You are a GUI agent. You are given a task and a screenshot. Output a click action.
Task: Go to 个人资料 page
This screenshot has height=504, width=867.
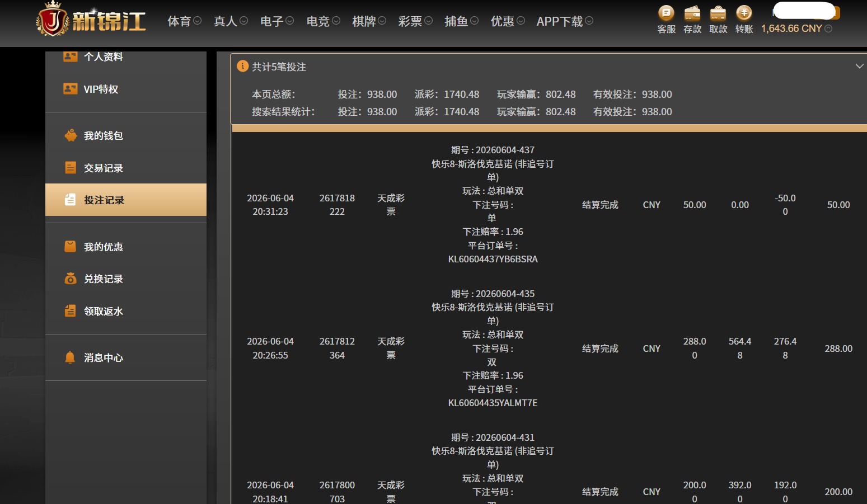(x=104, y=56)
